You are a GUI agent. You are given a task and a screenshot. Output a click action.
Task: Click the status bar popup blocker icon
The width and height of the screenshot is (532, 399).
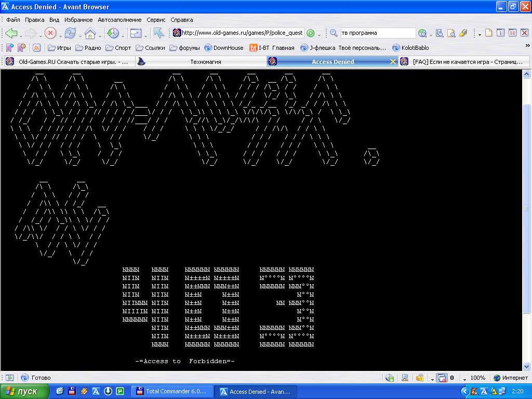442,378
